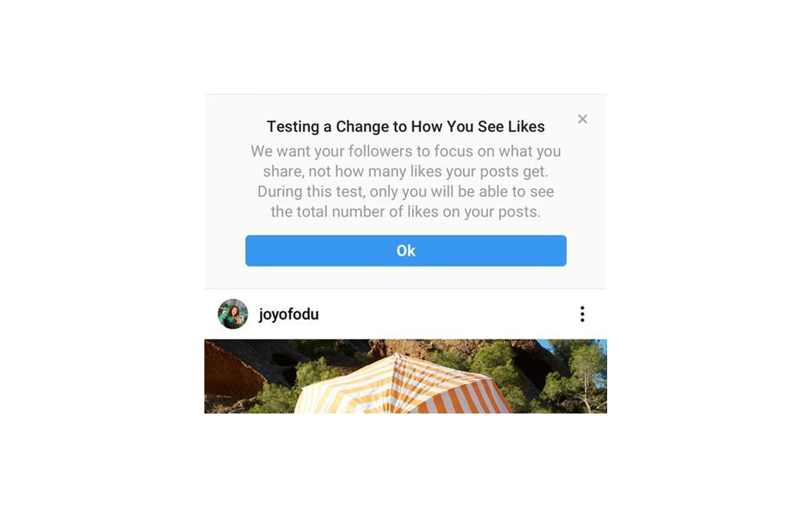Open joyofodu's round profile picture
The image size is (812, 505).
tap(233, 314)
